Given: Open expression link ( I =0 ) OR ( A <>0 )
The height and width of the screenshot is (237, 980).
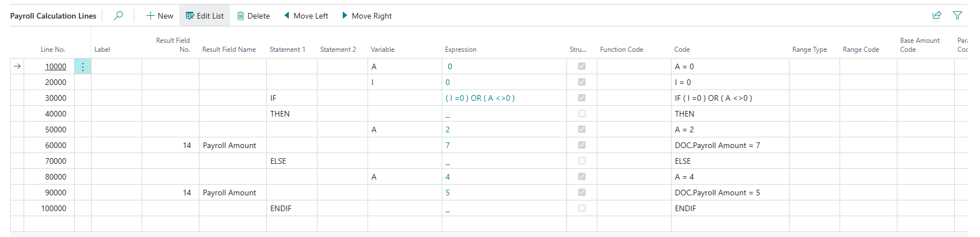Looking at the screenshot, I should 480,98.
